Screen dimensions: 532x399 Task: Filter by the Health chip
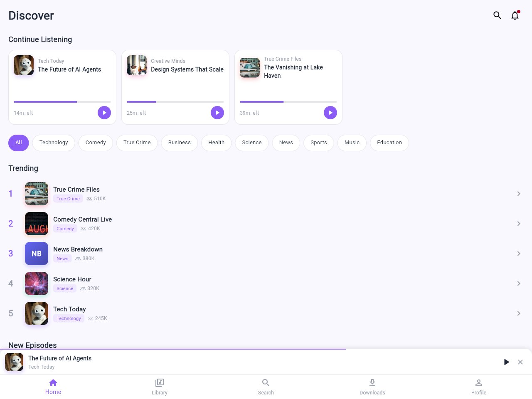(217, 143)
